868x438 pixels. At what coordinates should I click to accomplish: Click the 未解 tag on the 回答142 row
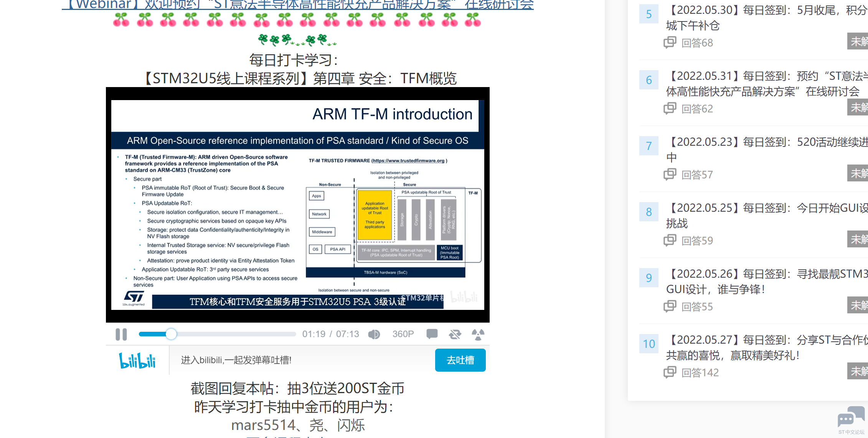click(858, 371)
